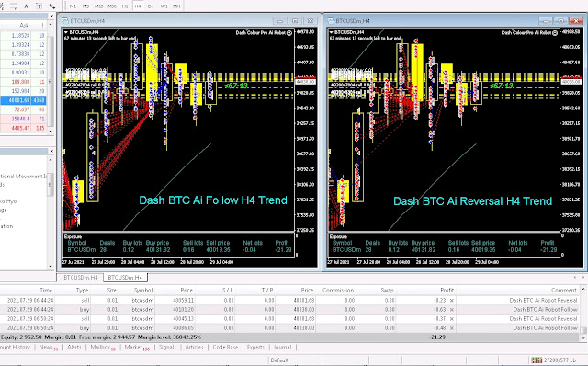Viewport: 588px width, 366px height.
Task: Close the buy order with profit -0.63
Action: point(452,310)
